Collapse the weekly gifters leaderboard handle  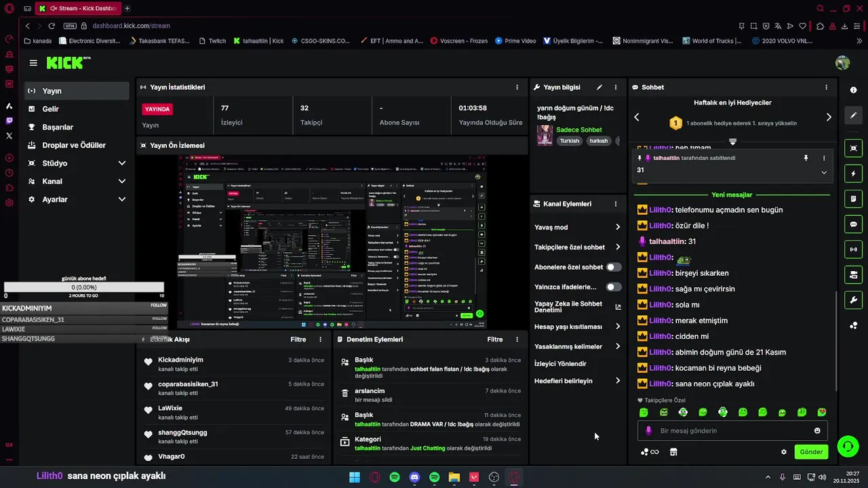click(732, 142)
